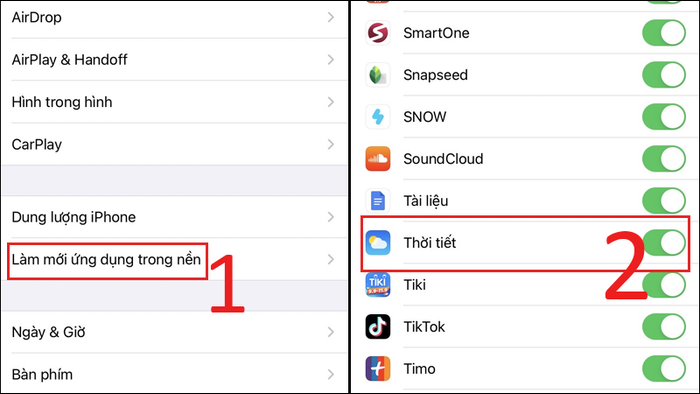This screenshot has height=394, width=700.
Task: Tap the Timo app icon
Action: pos(378,369)
